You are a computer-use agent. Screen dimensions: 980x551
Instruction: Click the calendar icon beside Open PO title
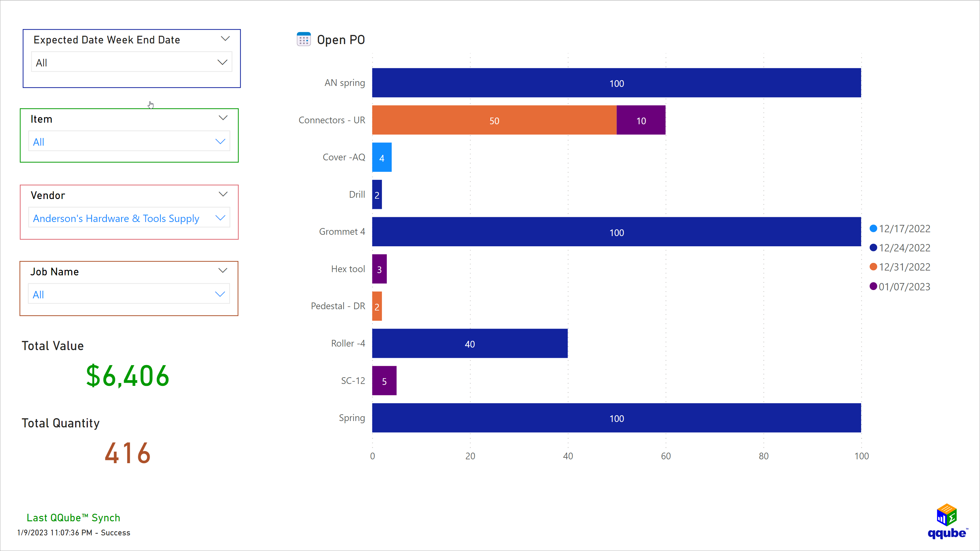(x=304, y=39)
